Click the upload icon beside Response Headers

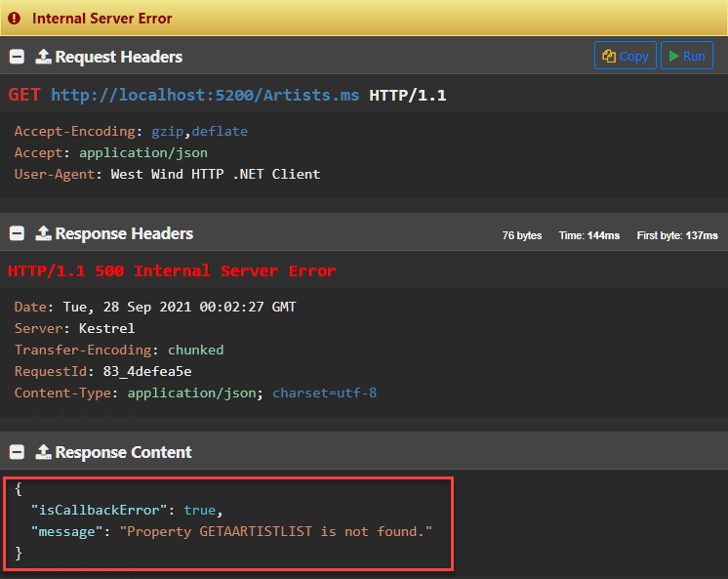pos(43,233)
